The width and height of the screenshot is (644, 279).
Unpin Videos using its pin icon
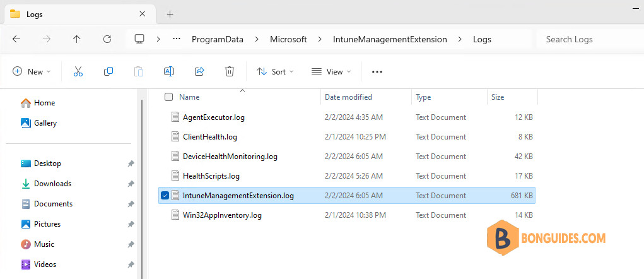point(131,264)
